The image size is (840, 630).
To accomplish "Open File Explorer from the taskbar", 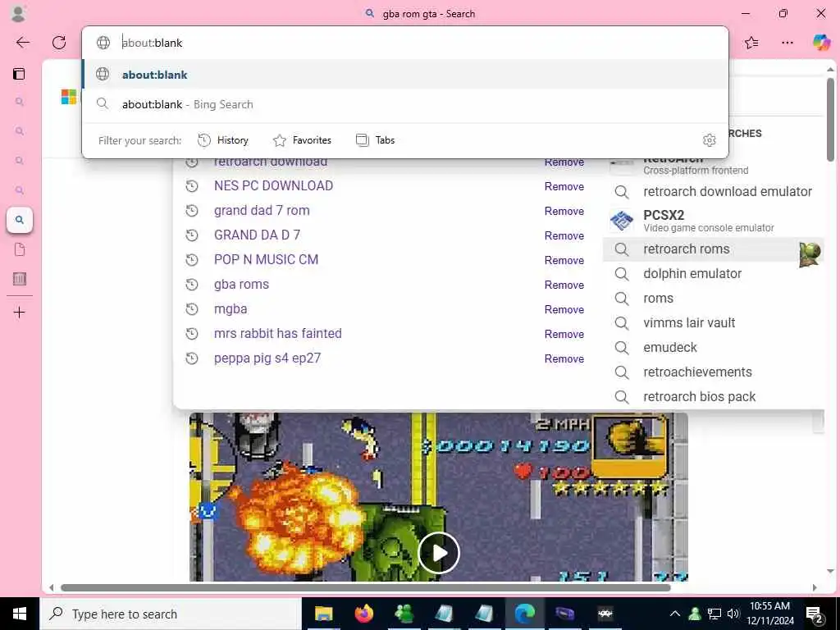I will 323,614.
